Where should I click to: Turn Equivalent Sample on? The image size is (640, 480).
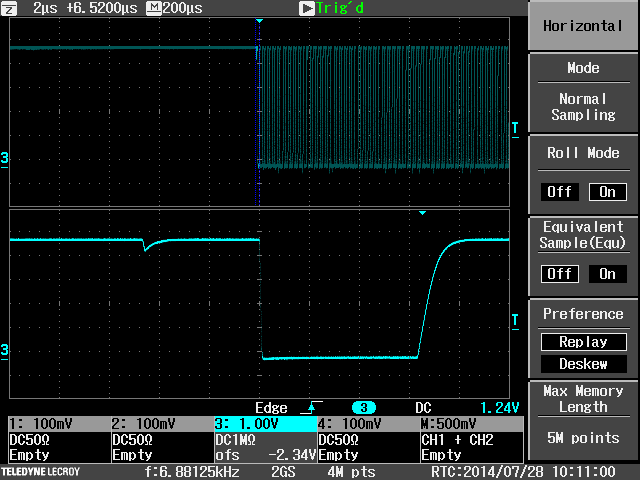click(x=606, y=273)
